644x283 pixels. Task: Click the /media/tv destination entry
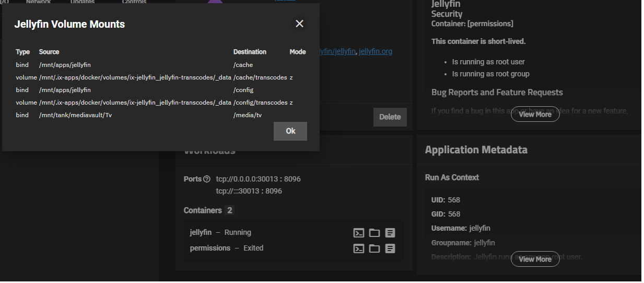point(248,115)
